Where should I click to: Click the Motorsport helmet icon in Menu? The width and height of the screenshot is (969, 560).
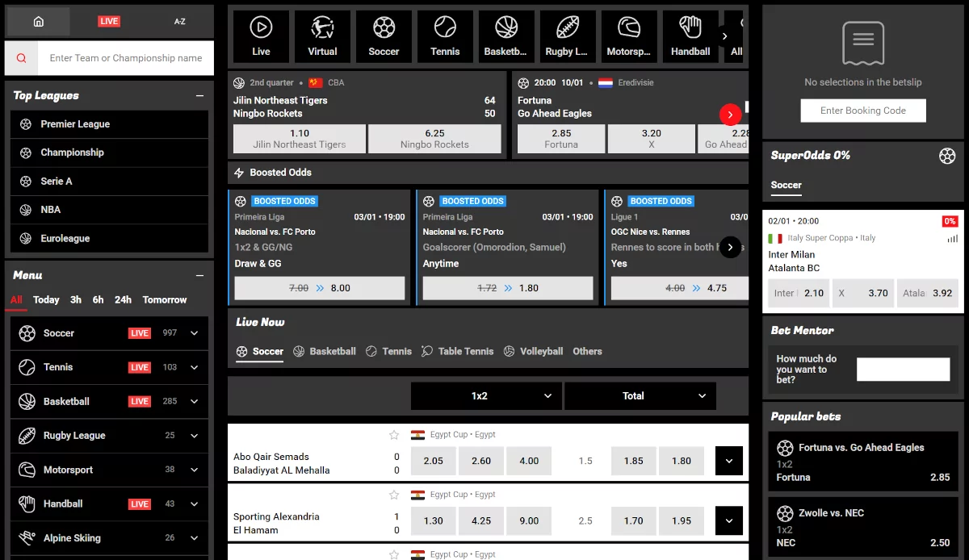click(x=27, y=470)
